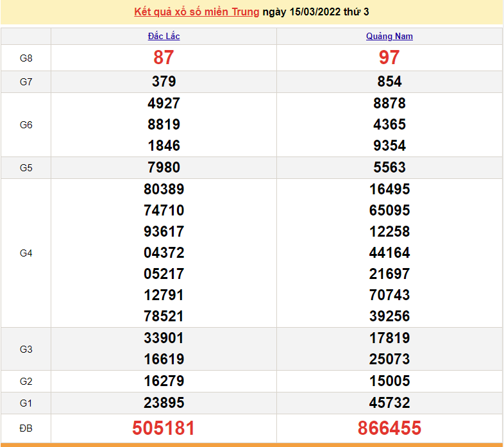Viewport: 504px width, 447px height.
Task: Click the G5 number 7980
Action: pos(164,167)
